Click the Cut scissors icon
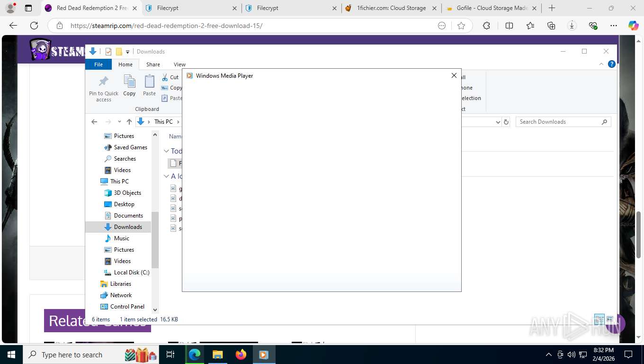Image resolution: width=644 pixels, height=364 pixels. coord(165,77)
